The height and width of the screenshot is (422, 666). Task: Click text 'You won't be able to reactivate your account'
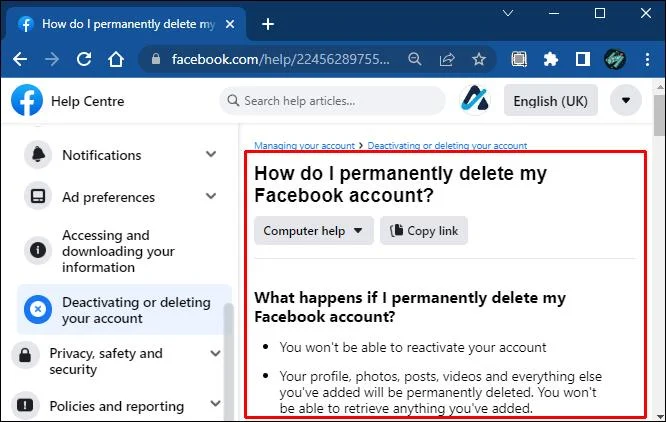(412, 347)
